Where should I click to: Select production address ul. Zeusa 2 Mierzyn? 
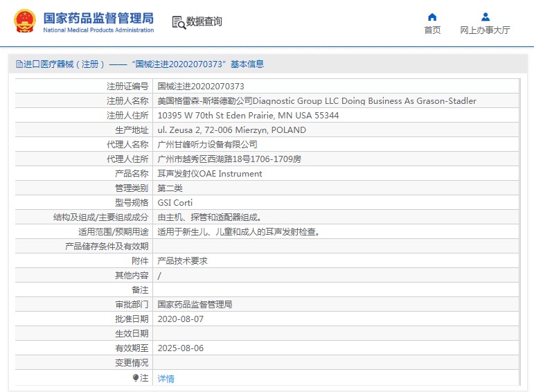231,130
